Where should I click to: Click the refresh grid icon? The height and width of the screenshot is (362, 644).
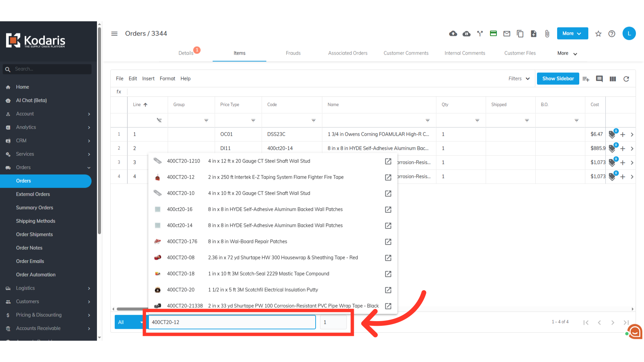click(x=626, y=79)
